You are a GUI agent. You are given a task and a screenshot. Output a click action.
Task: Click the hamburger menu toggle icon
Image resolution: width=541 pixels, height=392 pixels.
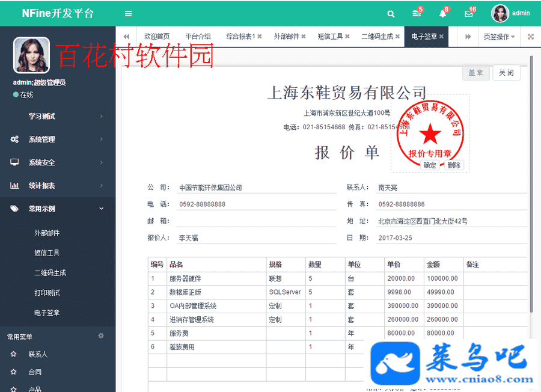pos(128,13)
